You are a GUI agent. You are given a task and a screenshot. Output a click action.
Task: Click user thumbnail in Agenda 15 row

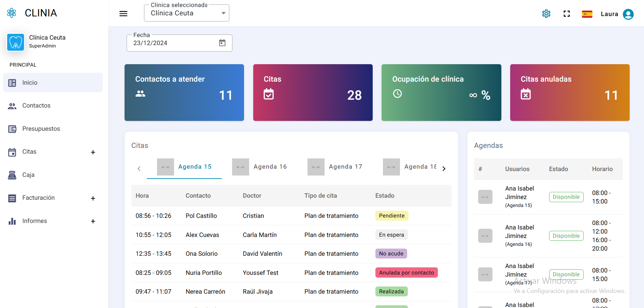[485, 197]
